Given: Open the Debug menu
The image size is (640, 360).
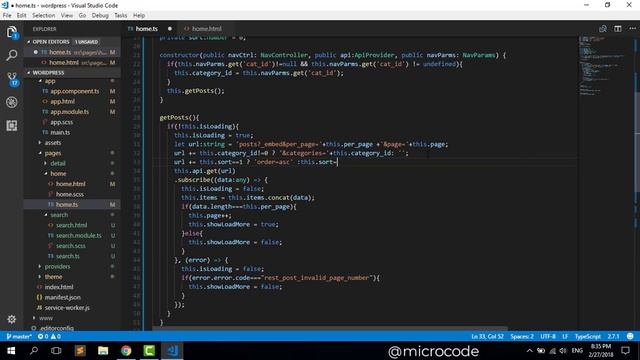Looking at the screenshot, I should [x=100, y=15].
